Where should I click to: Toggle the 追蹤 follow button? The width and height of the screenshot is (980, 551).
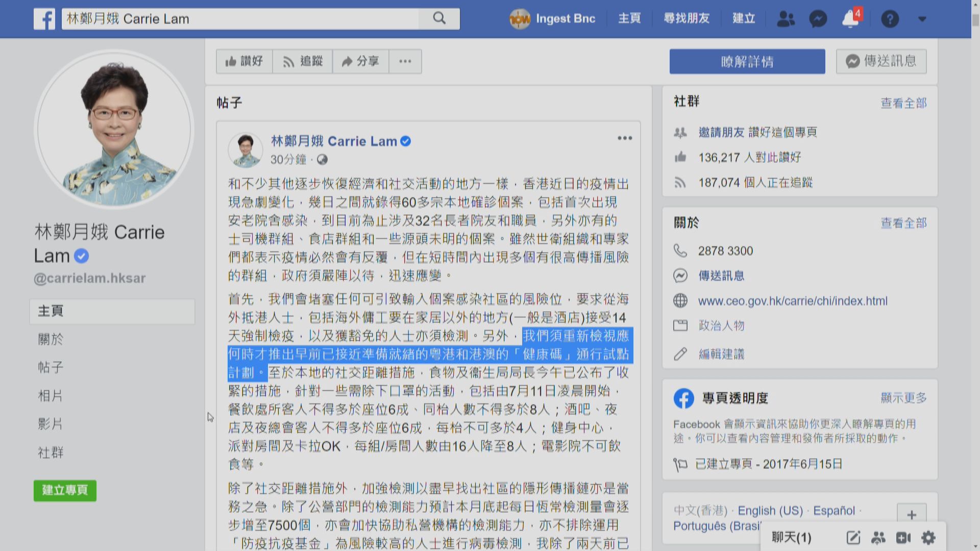[303, 61]
